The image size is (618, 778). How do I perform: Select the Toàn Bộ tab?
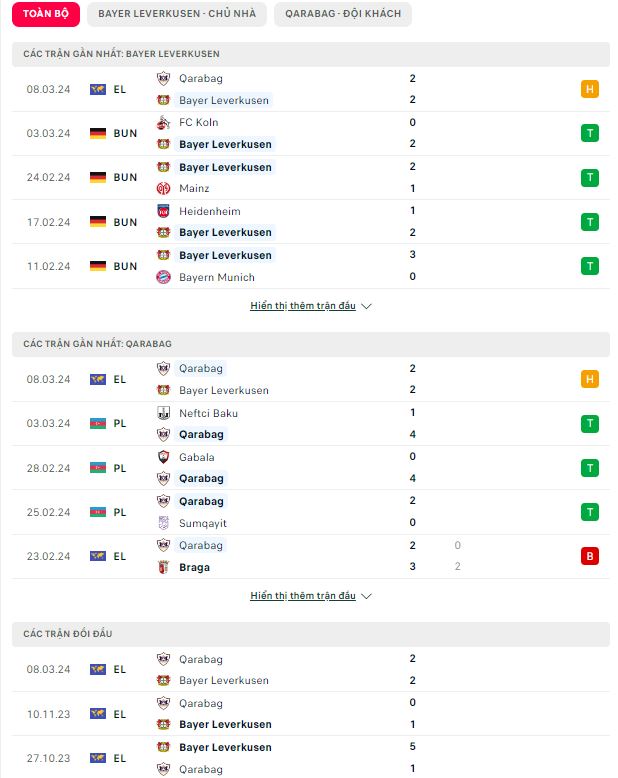[x=46, y=14]
